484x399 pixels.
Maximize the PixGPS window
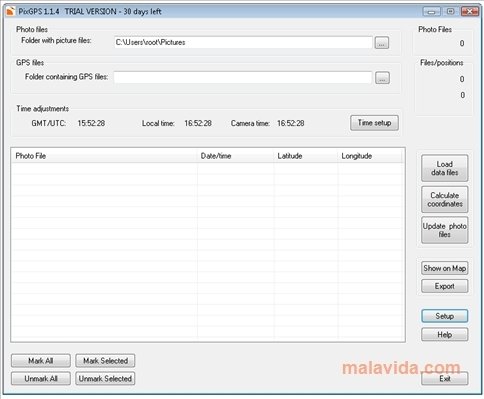(x=450, y=12)
